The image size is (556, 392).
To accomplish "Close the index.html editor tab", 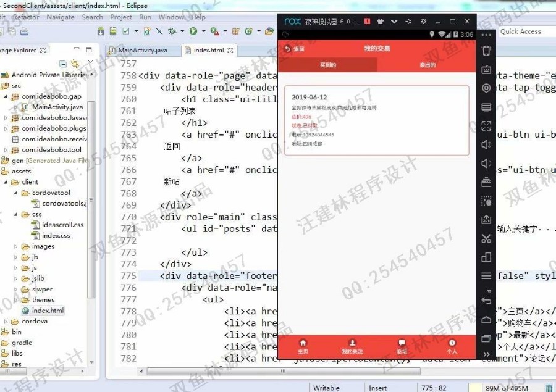I will 230,51.
